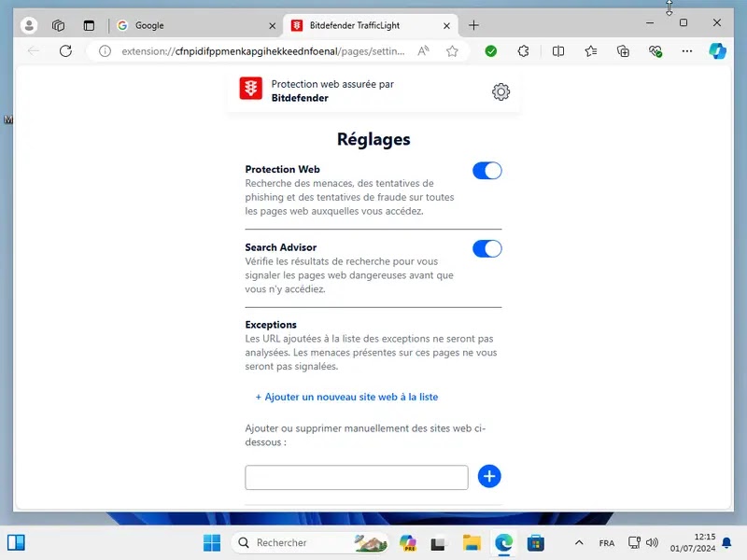747x560 pixels.
Task: Open the Widgets icon on taskbar
Action: pos(16,542)
